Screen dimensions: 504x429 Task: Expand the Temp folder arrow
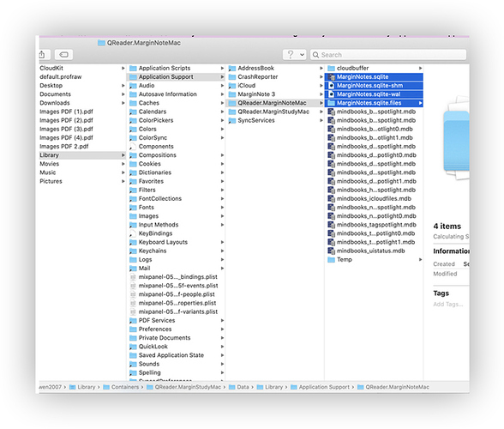[x=420, y=259]
